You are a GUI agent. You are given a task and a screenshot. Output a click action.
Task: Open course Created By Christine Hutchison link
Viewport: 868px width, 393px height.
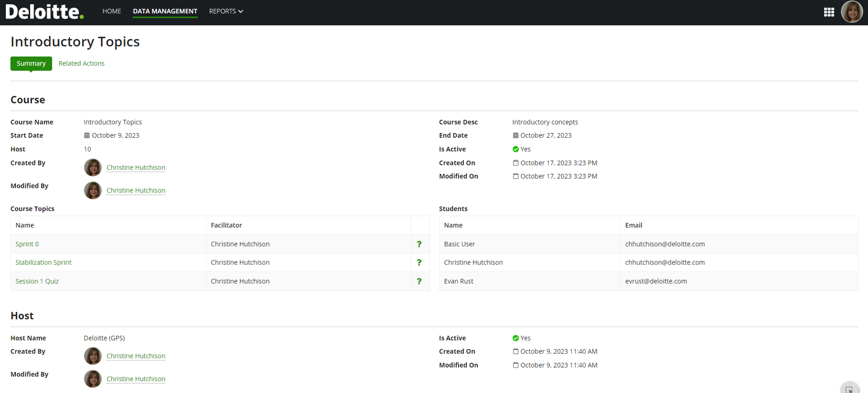[x=136, y=167]
